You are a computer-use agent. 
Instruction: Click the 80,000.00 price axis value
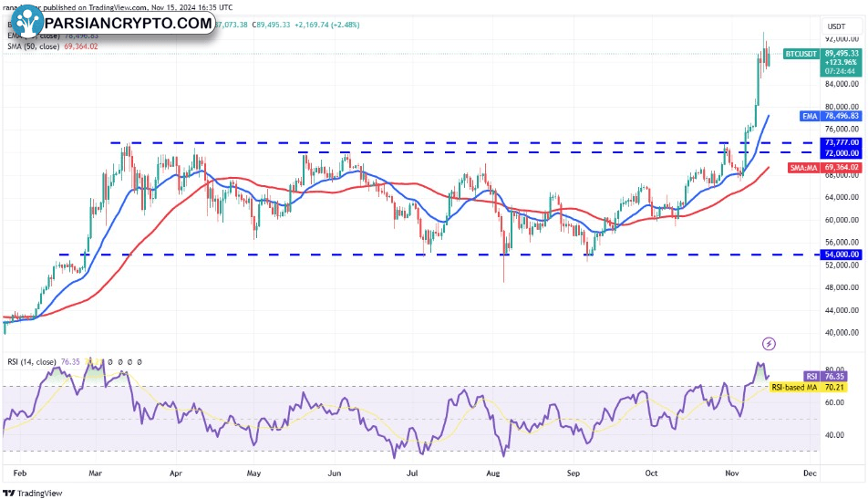pos(842,107)
